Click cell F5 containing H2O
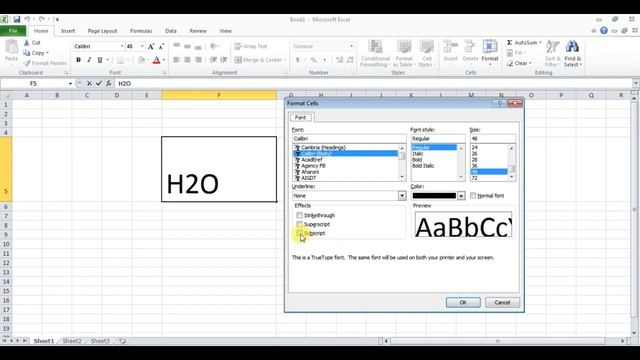This screenshot has height=360, width=640. 219,169
